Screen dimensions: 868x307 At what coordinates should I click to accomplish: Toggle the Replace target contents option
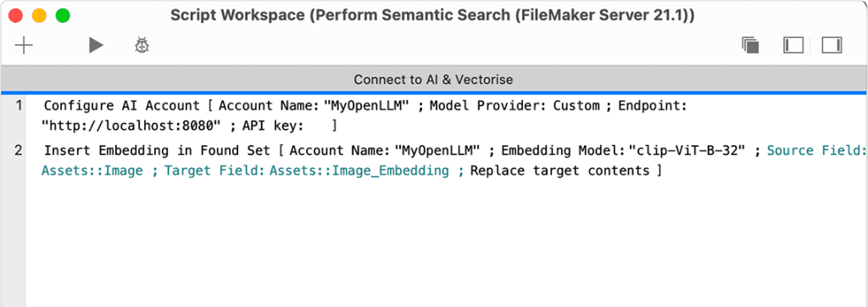pyautogui.click(x=559, y=170)
